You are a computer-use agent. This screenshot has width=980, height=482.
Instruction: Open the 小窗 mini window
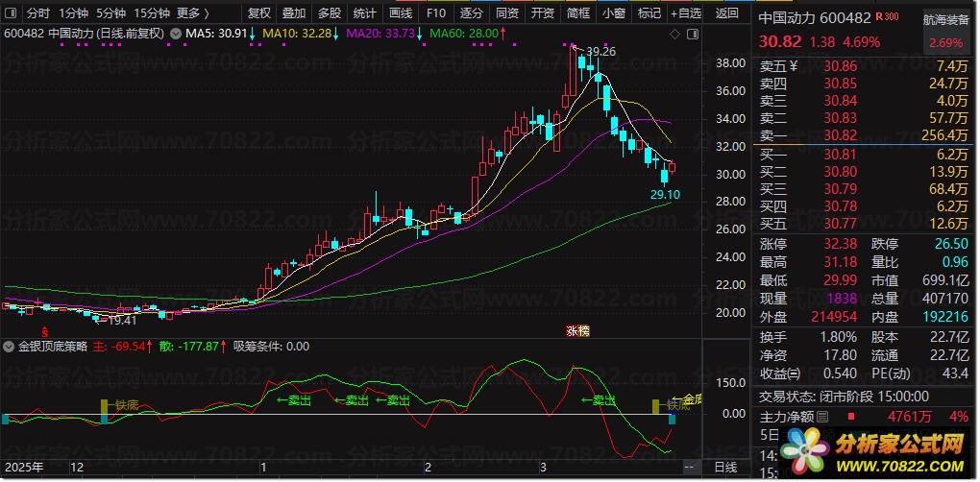point(614,13)
